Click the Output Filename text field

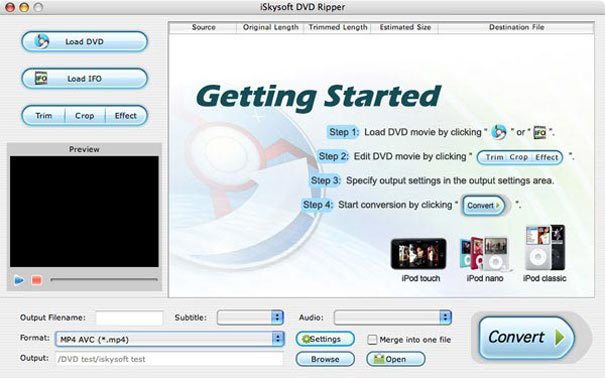click(129, 318)
